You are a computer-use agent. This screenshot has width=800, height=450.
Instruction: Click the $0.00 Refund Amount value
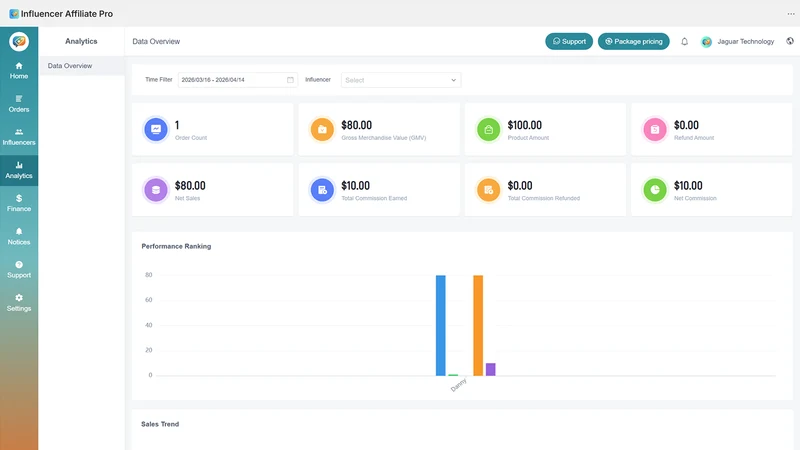(x=686, y=125)
